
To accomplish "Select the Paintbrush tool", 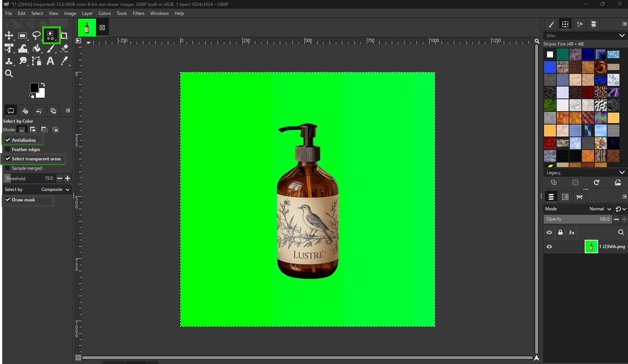I will point(51,48).
